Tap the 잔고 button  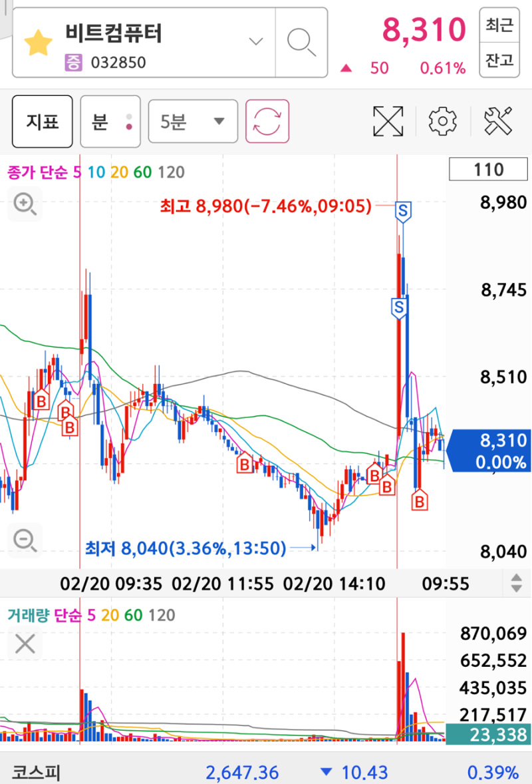click(x=499, y=60)
